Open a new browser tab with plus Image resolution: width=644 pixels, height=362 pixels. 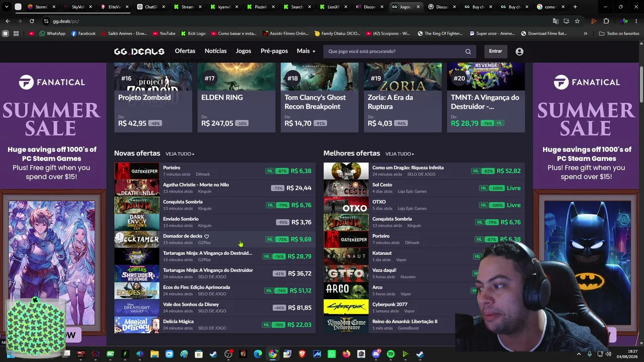click(575, 7)
